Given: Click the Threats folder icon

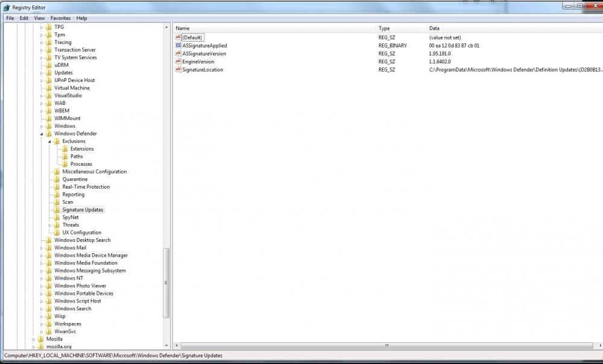Looking at the screenshot, I should pyautogui.click(x=57, y=225).
